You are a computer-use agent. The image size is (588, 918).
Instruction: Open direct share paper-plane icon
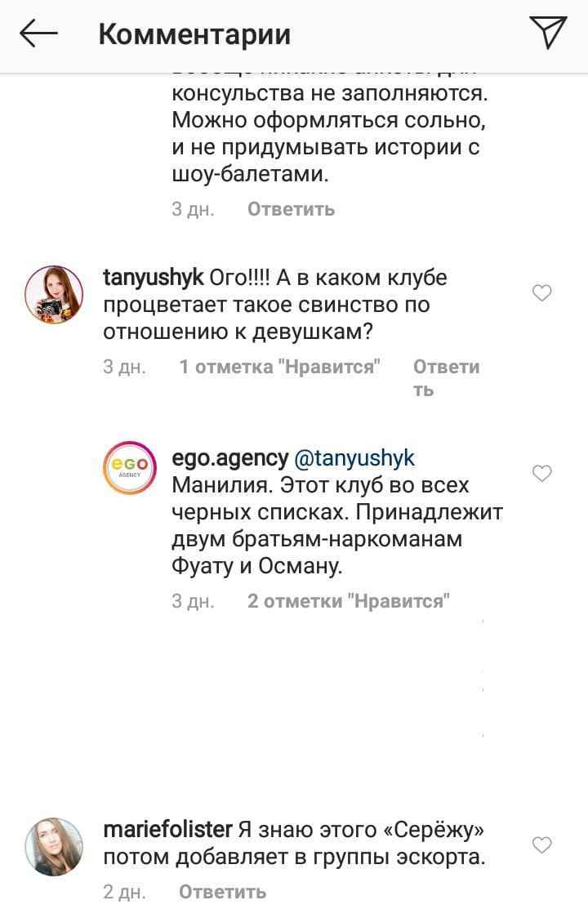pyautogui.click(x=548, y=33)
